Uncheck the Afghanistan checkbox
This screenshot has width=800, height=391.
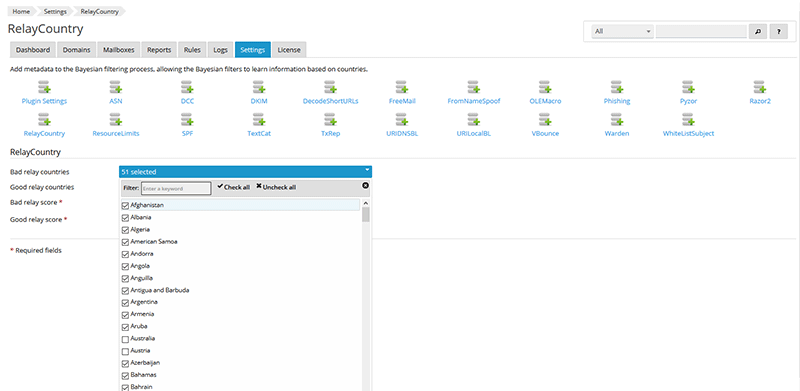click(125, 205)
